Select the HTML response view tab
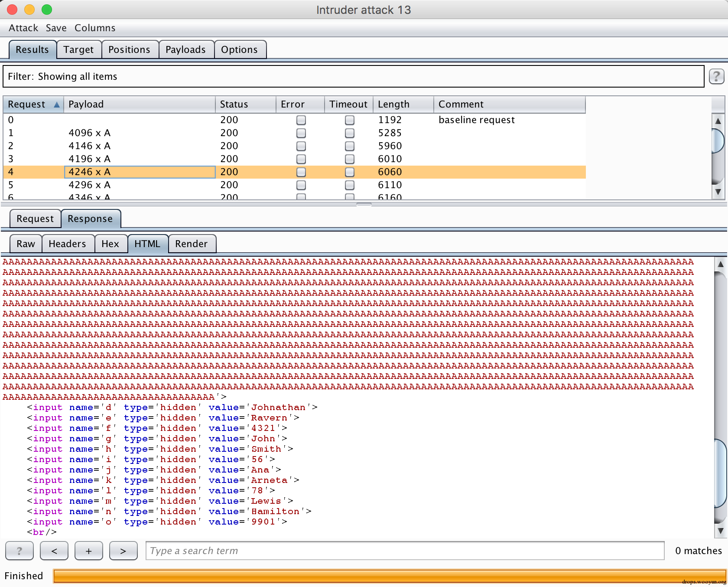This screenshot has height=587, width=728. pos(147,244)
